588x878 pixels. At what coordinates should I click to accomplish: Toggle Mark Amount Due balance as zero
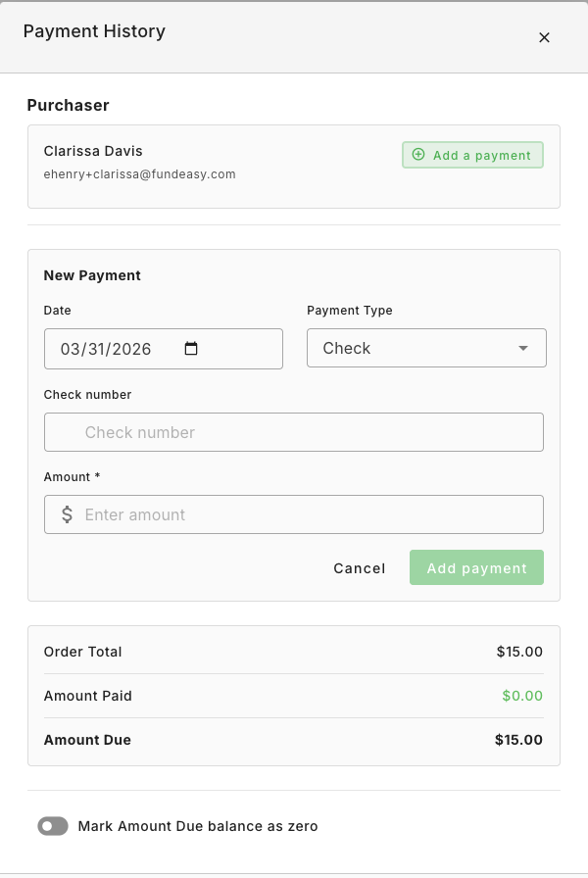[53, 826]
